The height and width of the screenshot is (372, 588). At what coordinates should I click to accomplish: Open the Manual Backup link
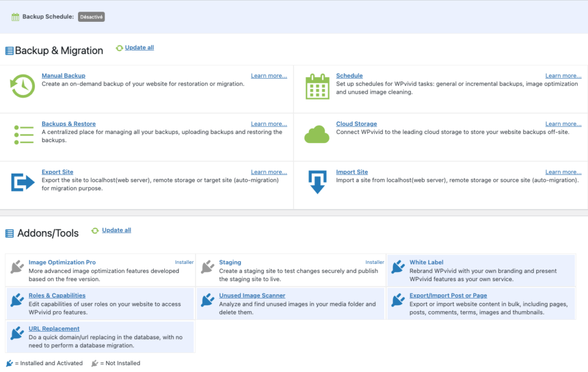[63, 76]
